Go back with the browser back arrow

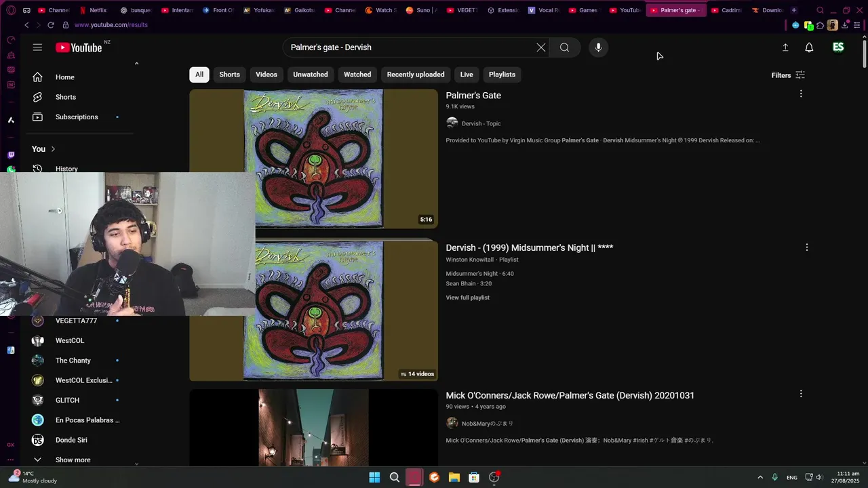tap(26, 25)
